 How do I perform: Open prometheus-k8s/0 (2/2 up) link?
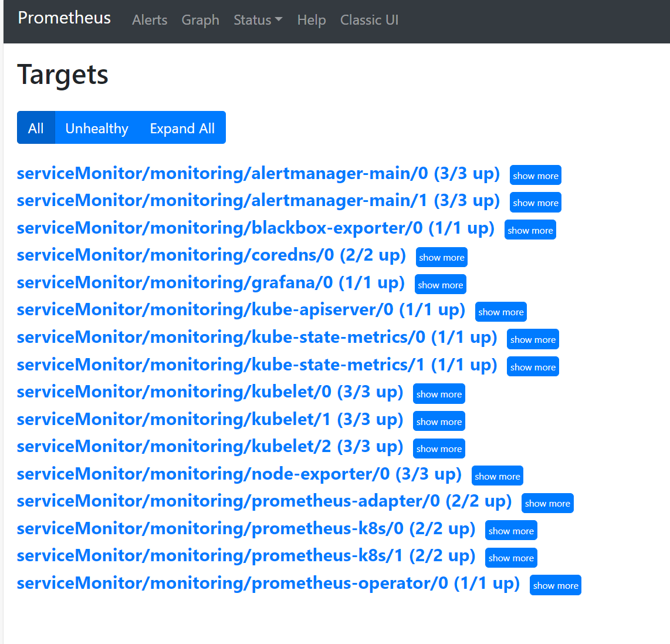(x=246, y=530)
